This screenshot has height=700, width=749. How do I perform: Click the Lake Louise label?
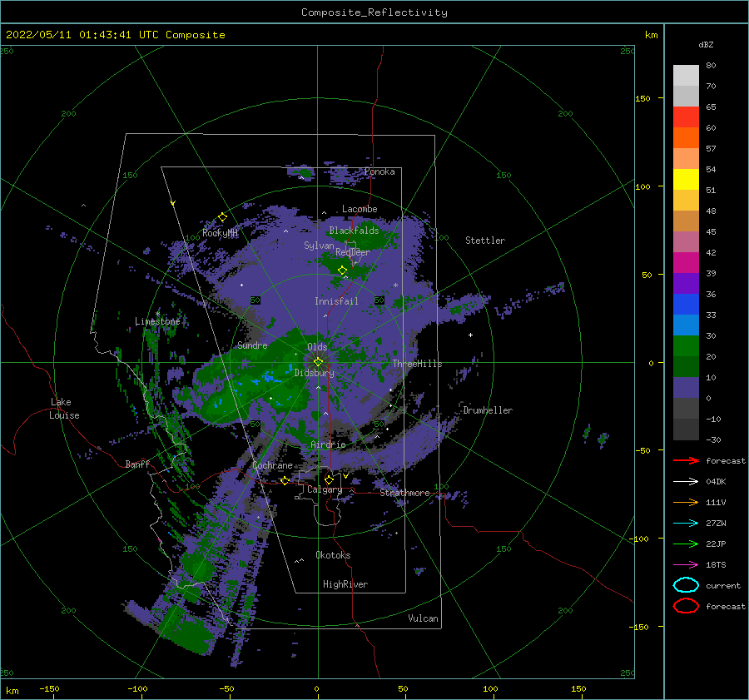pos(64,409)
